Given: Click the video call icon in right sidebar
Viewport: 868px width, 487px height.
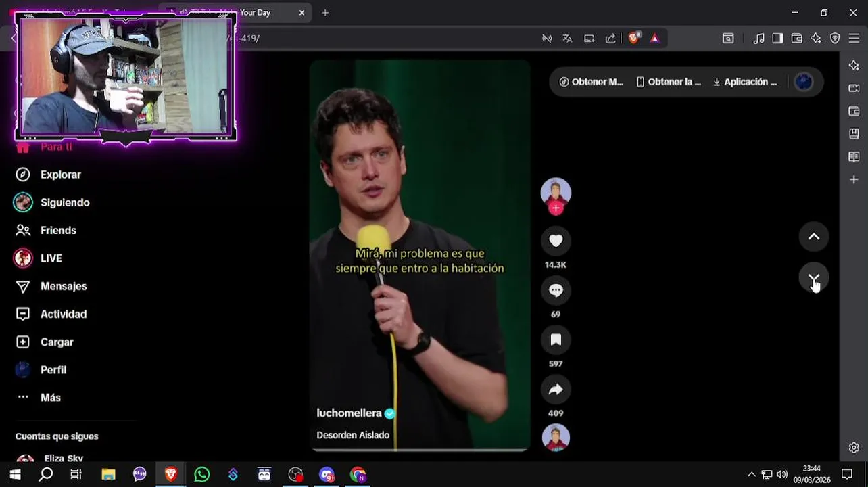Looking at the screenshot, I should click(x=854, y=88).
